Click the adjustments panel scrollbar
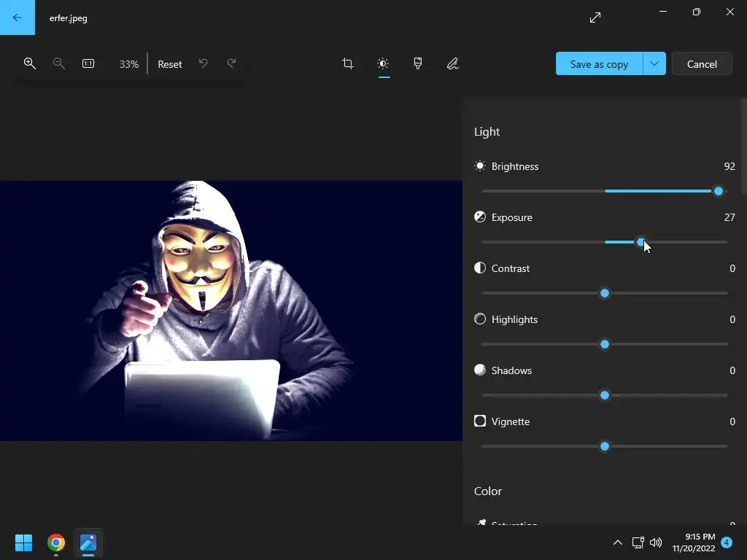Screen dimensions: 747x560 [x=743, y=145]
